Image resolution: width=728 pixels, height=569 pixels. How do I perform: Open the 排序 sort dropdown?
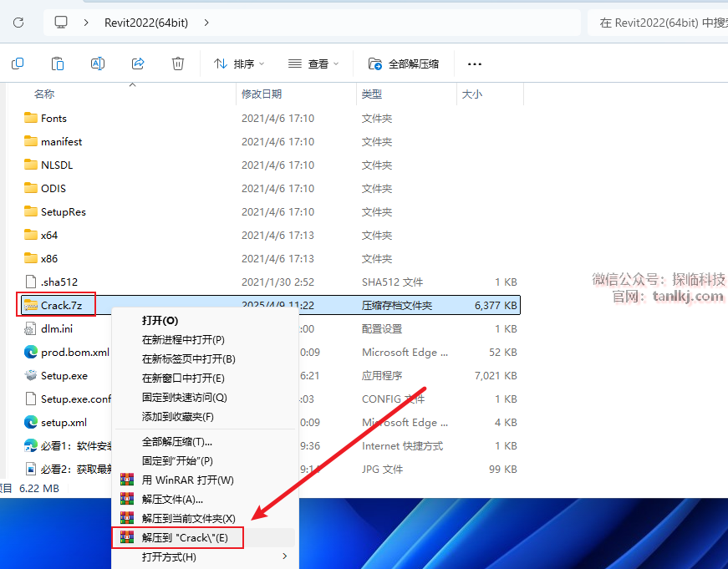(239, 64)
